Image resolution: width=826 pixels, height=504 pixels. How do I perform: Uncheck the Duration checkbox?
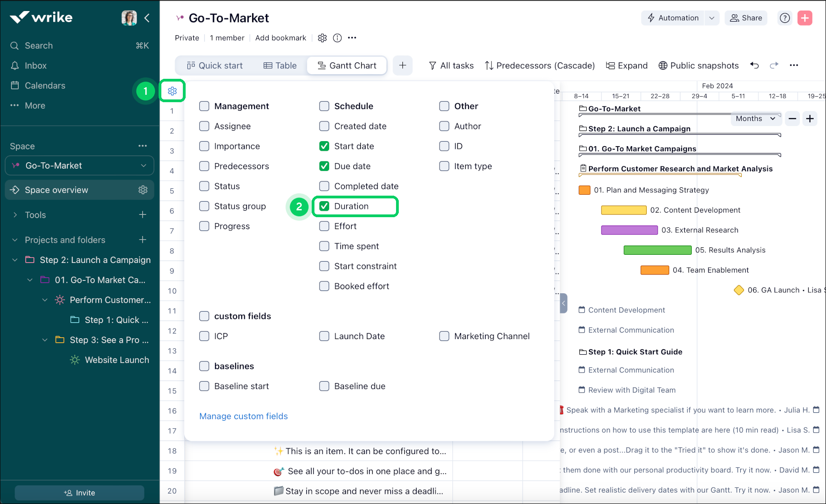click(x=325, y=206)
